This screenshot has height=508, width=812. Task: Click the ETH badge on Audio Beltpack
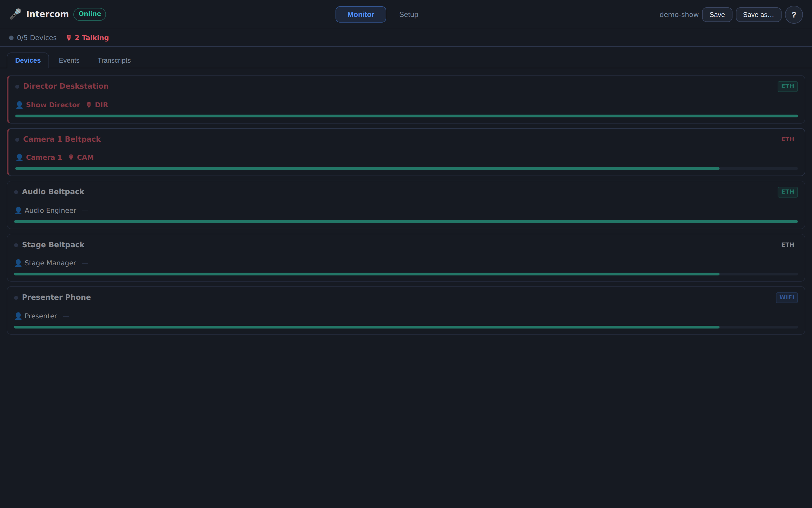tap(787, 192)
